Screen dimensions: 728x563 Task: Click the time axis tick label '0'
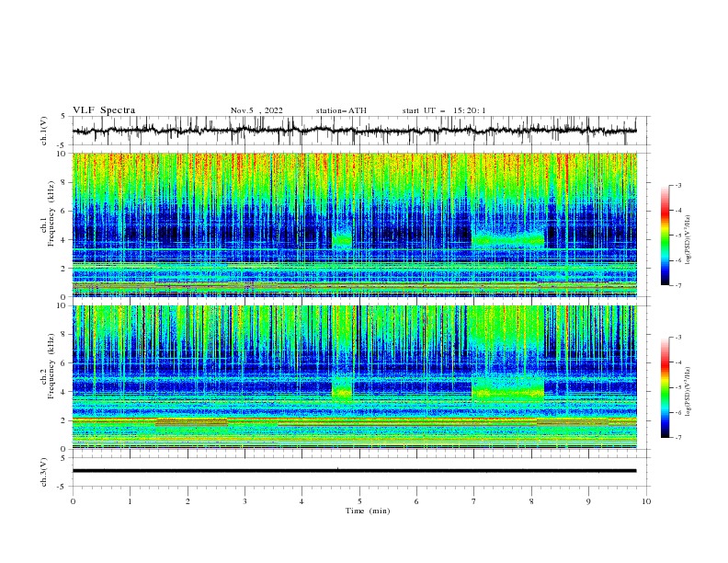73,501
